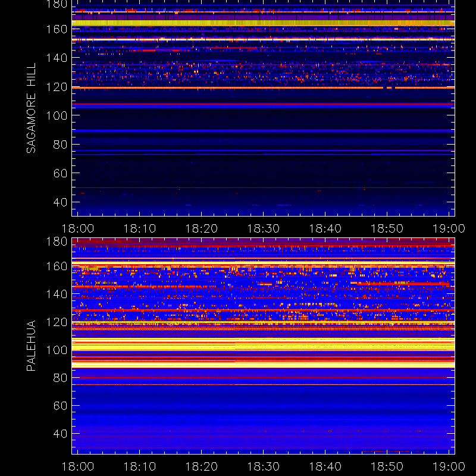
Task: Select the 140 tick label on Sagamore Hill plot
Action: (x=57, y=58)
